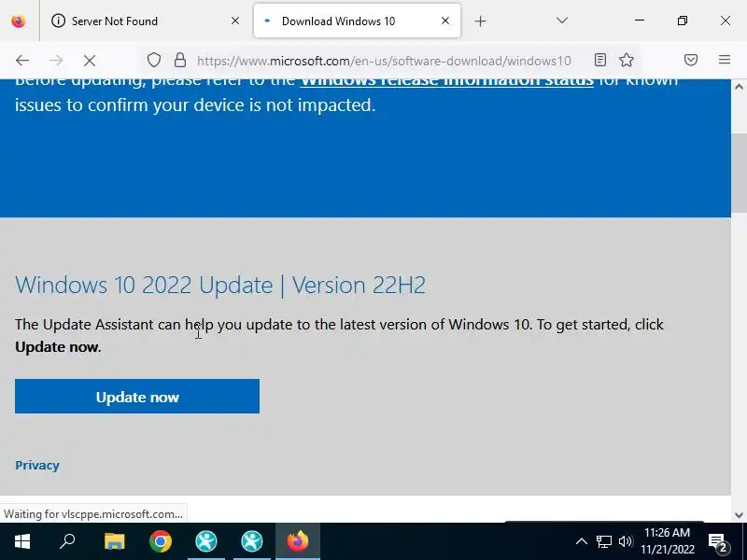Bookmark this page with star icon
This screenshot has width=747, height=560.
tap(627, 60)
